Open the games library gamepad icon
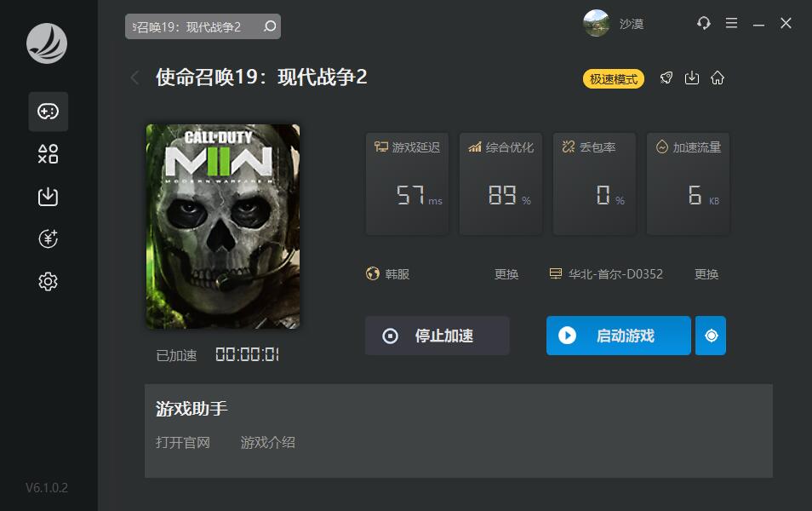 point(49,112)
